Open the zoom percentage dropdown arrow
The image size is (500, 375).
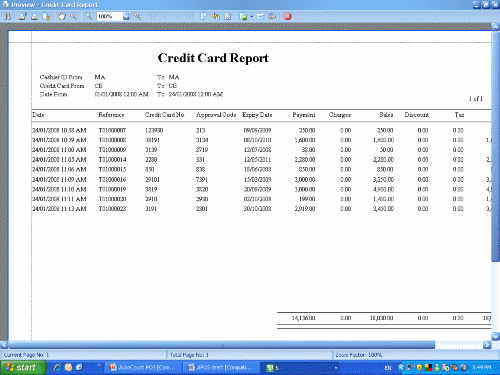126,16
